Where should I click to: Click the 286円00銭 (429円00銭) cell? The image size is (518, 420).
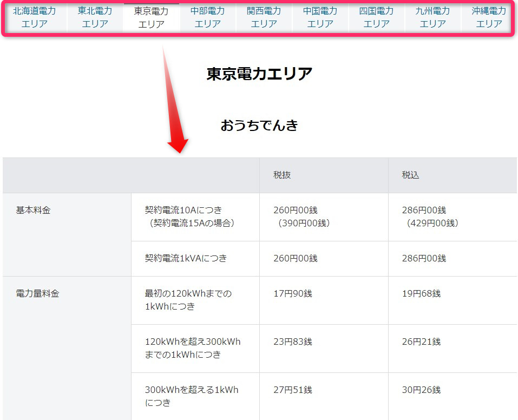coord(453,217)
